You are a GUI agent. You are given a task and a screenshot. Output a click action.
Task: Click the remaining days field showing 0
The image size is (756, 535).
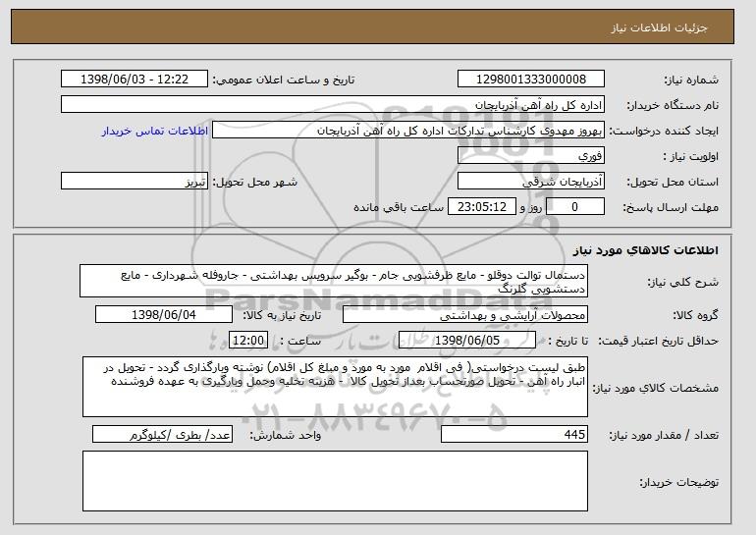[574, 207]
